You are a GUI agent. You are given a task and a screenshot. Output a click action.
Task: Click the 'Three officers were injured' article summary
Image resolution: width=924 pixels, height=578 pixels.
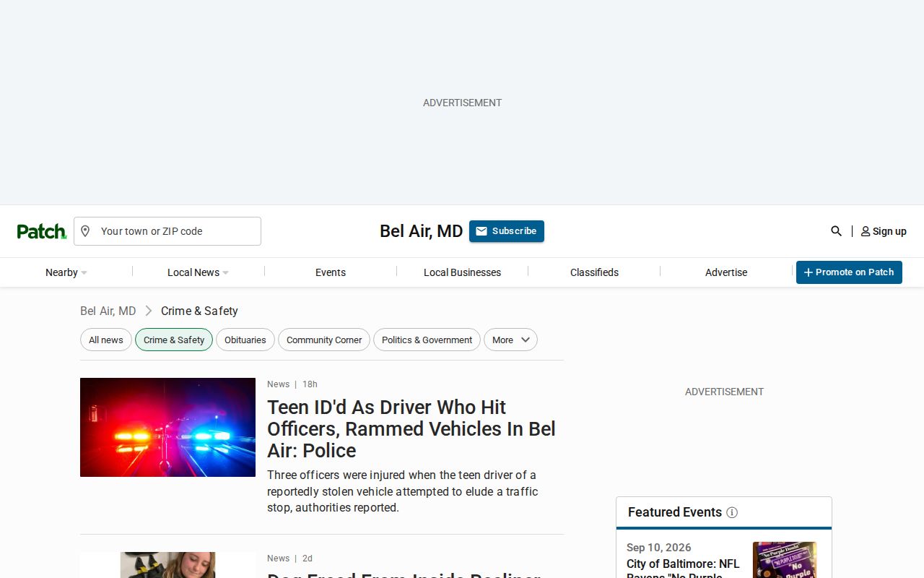pos(403,491)
